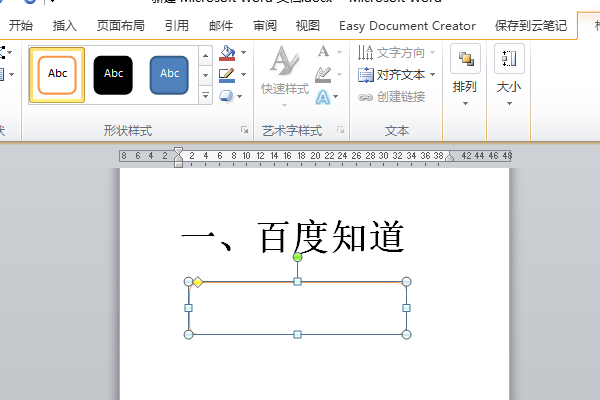Click the bottom middle sizing handle
Screen dimensions: 600x400
(x=297, y=335)
